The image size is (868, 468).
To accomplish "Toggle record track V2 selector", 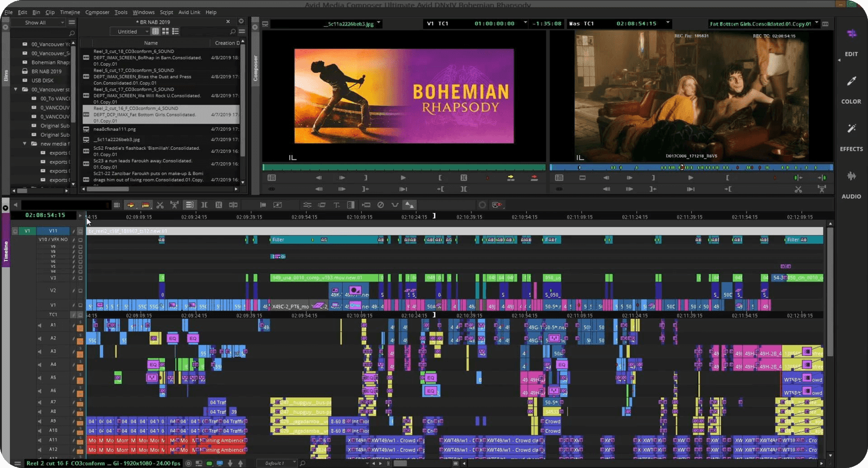I will pyautogui.click(x=53, y=290).
